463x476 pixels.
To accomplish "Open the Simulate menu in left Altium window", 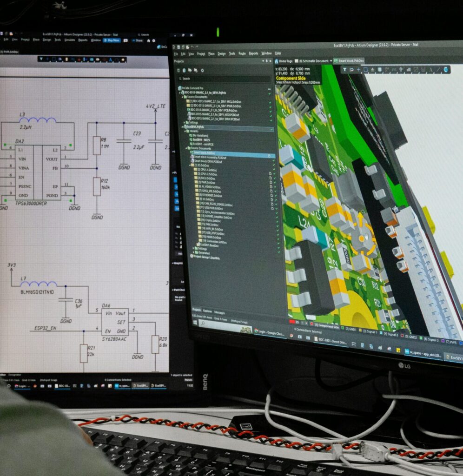I will 70,40.
